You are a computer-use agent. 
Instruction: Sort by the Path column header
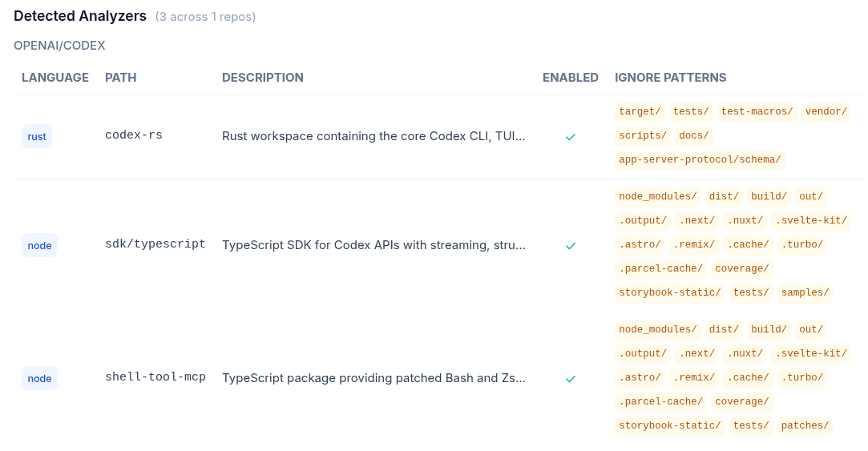(121, 78)
